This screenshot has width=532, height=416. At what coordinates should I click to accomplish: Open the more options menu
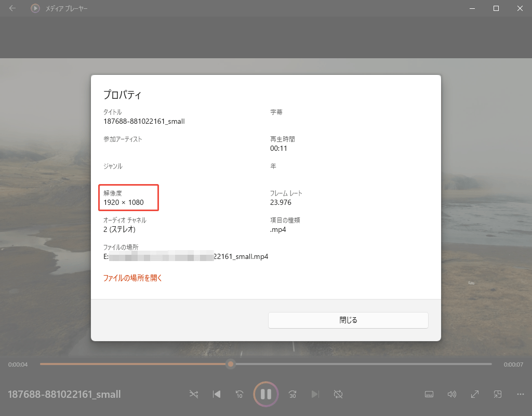pos(520,394)
